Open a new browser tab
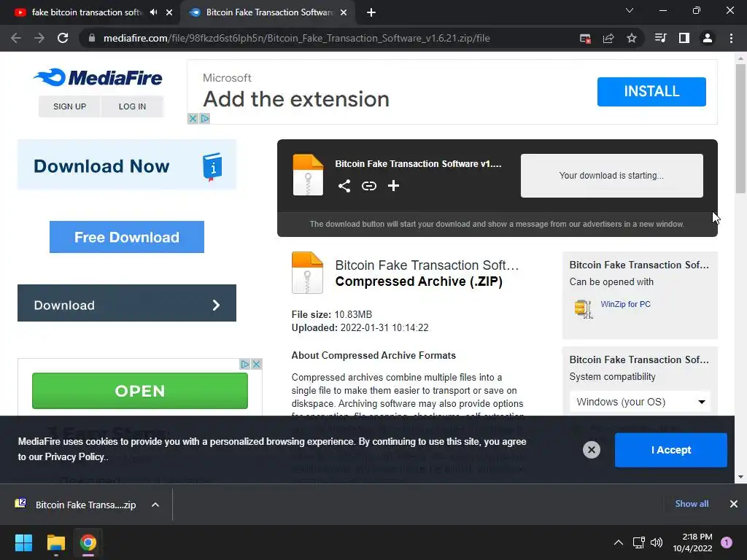The width and height of the screenshot is (747, 560). pyautogui.click(x=371, y=12)
